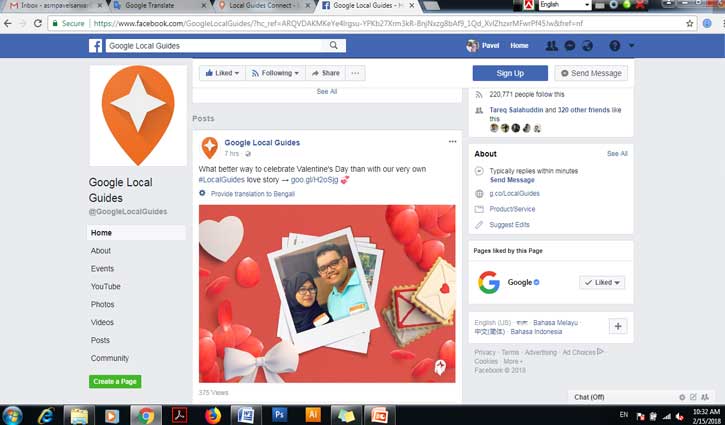The image size is (725, 425).
Task: Open the Google page logo
Action: click(489, 282)
